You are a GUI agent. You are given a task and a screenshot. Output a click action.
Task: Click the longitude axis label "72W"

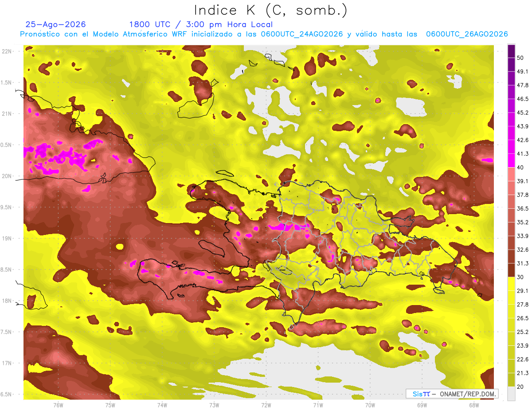click(266, 405)
